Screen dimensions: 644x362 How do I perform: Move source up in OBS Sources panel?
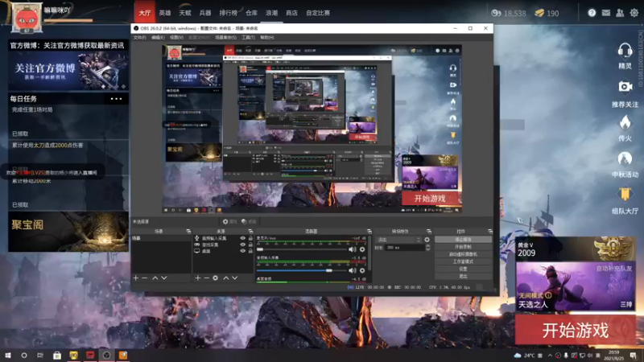pos(226,278)
